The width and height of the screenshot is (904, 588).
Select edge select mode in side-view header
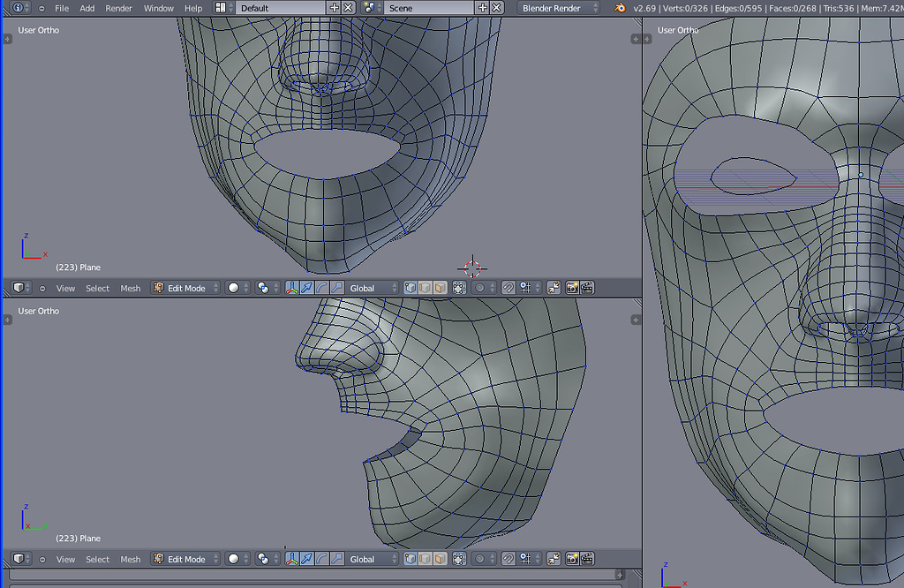[x=426, y=559]
